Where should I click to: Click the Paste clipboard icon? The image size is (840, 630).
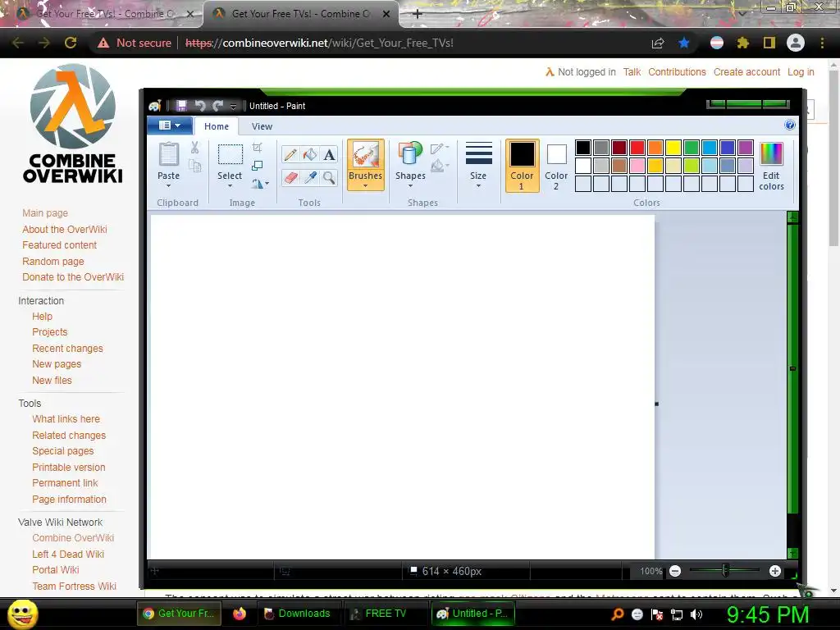(x=168, y=155)
